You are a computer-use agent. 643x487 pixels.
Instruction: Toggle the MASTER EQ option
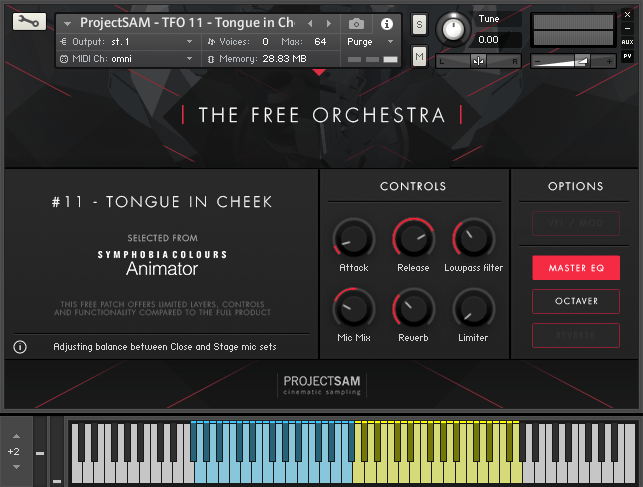pyautogui.click(x=576, y=268)
